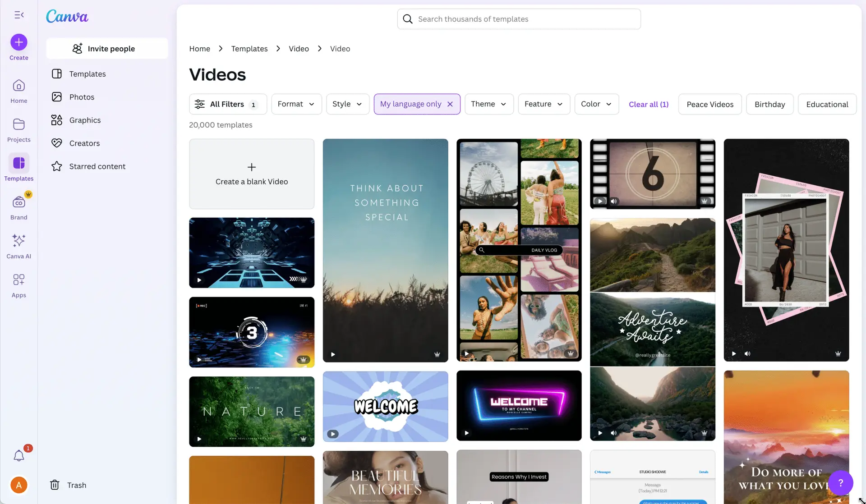Screen dimensions: 866x504
Task: Expand the Format dropdown
Action: pyautogui.click(x=296, y=104)
